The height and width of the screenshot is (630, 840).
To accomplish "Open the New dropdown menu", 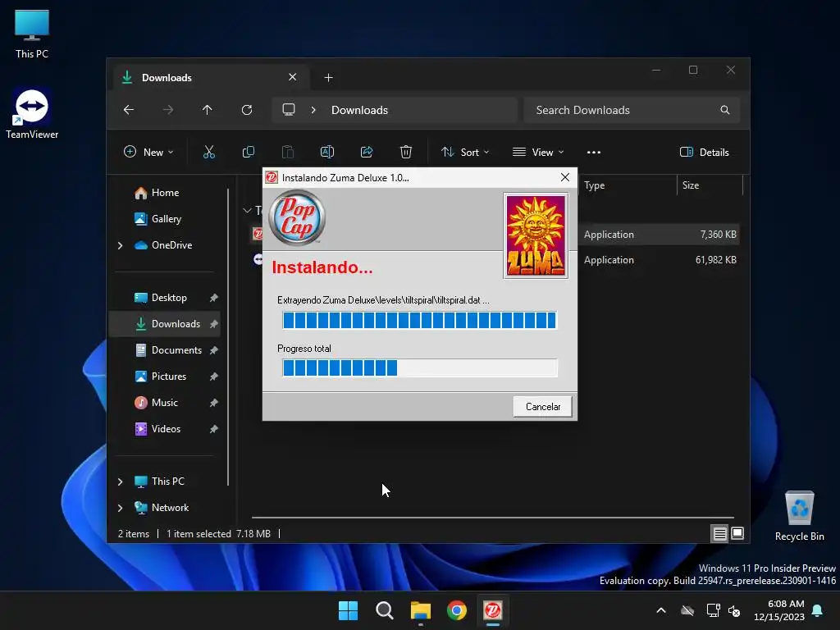I will point(148,152).
